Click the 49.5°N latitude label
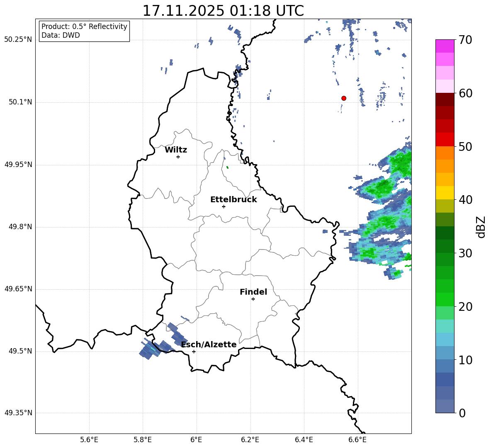 tap(20, 351)
